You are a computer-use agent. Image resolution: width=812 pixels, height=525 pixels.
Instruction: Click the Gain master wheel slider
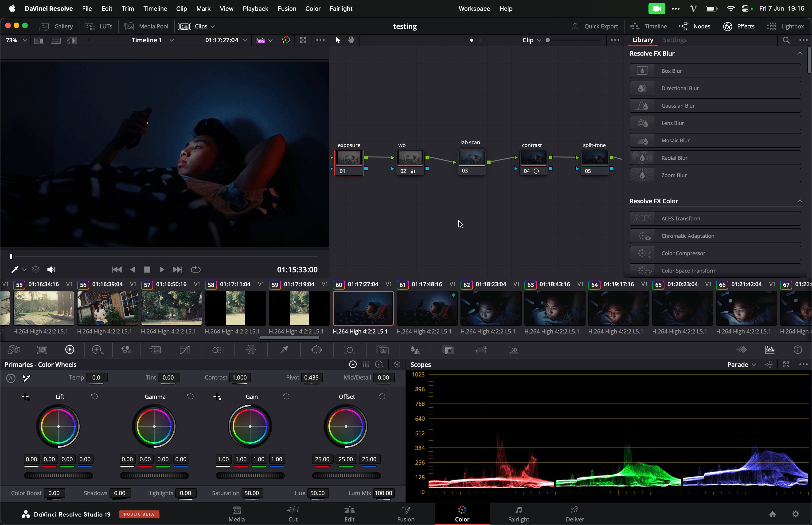coord(250,476)
